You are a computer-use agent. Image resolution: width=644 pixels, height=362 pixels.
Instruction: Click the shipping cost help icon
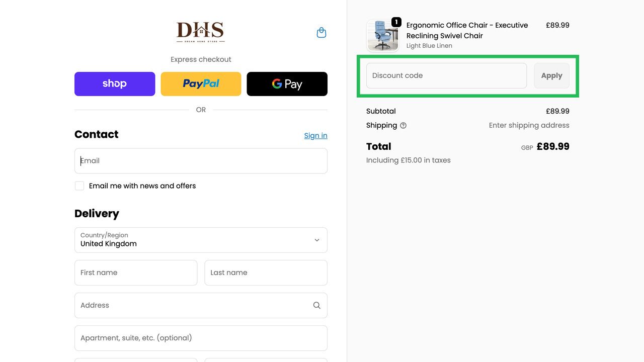point(403,125)
